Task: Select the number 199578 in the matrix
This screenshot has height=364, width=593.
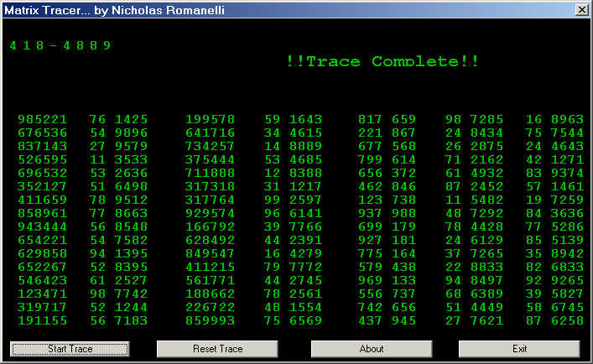Action: (210, 120)
